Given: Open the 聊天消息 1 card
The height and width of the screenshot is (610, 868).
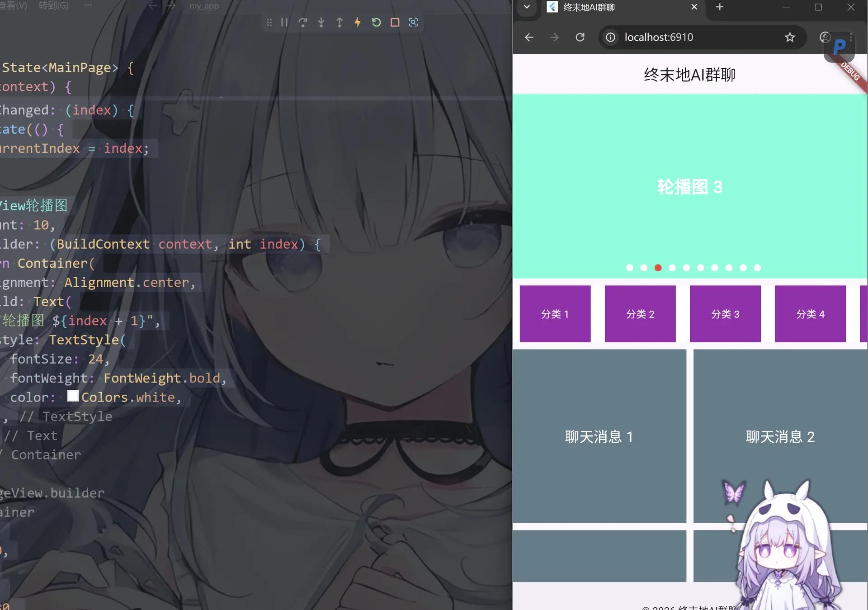Looking at the screenshot, I should coord(599,436).
